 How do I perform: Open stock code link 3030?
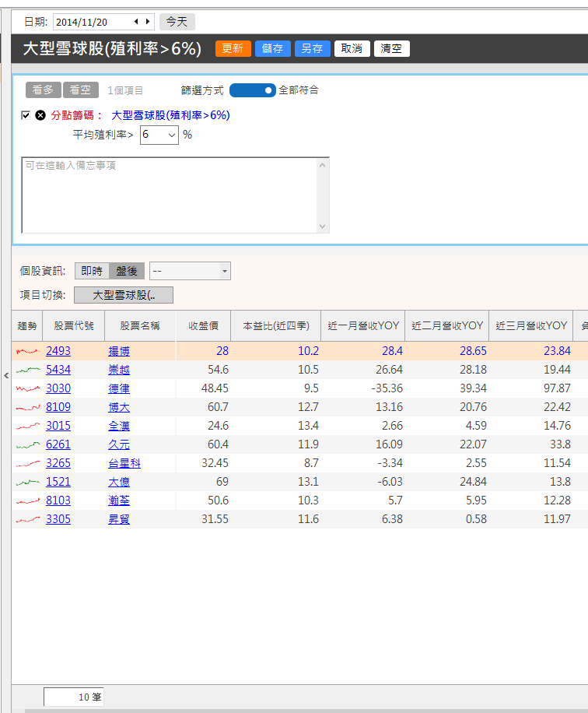click(58, 388)
